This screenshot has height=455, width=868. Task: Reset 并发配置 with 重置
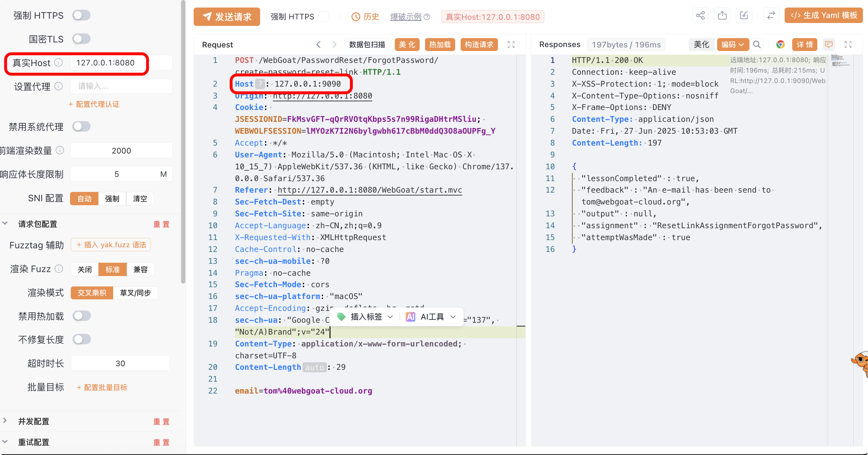pyautogui.click(x=161, y=421)
